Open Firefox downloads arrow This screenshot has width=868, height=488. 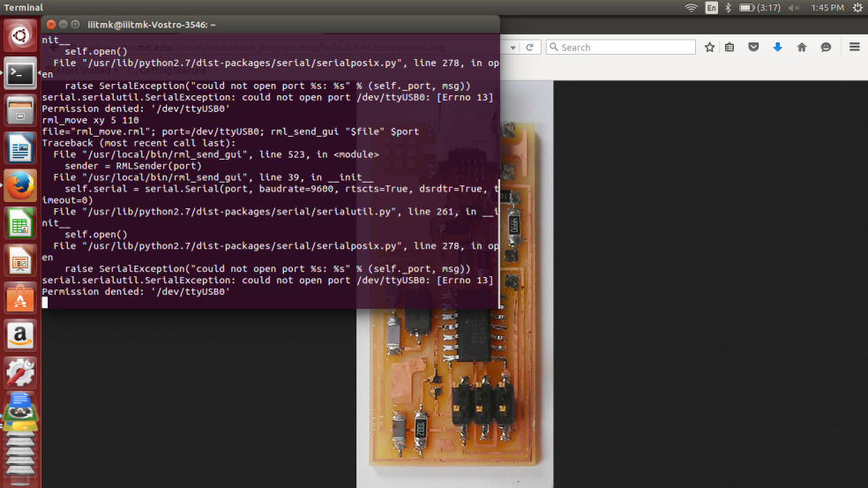pyautogui.click(x=778, y=47)
